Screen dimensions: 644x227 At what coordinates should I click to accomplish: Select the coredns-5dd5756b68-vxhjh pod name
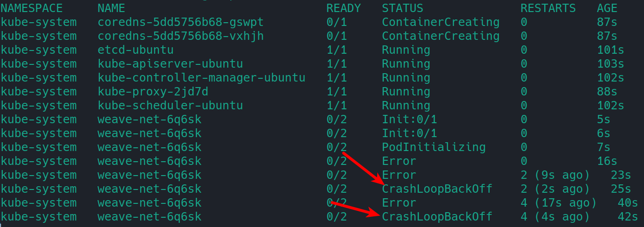(181, 36)
